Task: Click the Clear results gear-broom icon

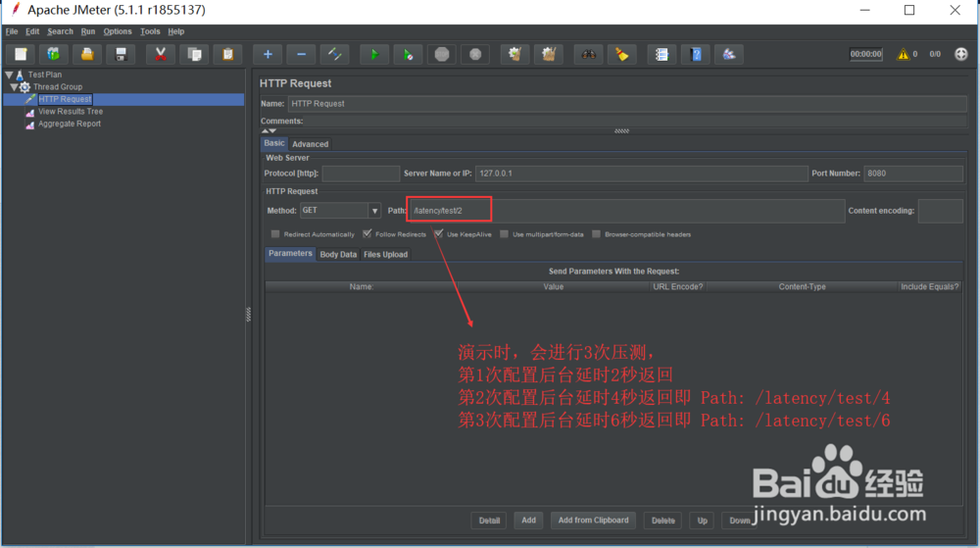Action: (515, 54)
